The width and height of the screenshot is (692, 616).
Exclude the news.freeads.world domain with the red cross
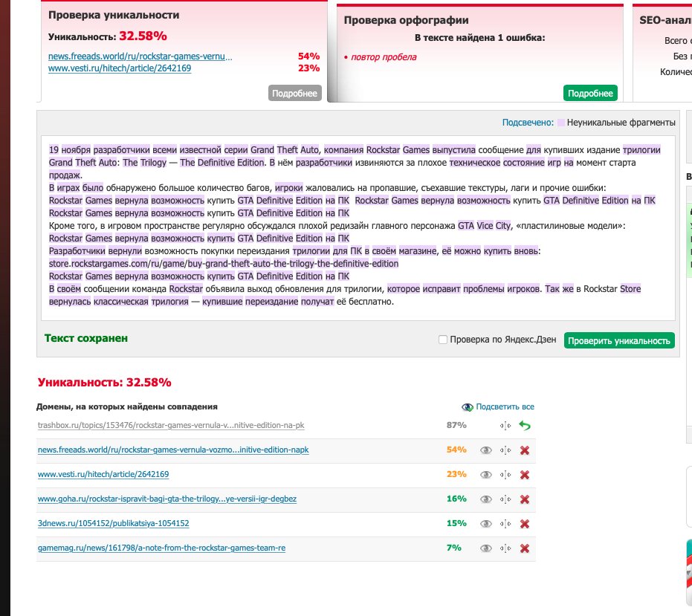[x=524, y=450]
